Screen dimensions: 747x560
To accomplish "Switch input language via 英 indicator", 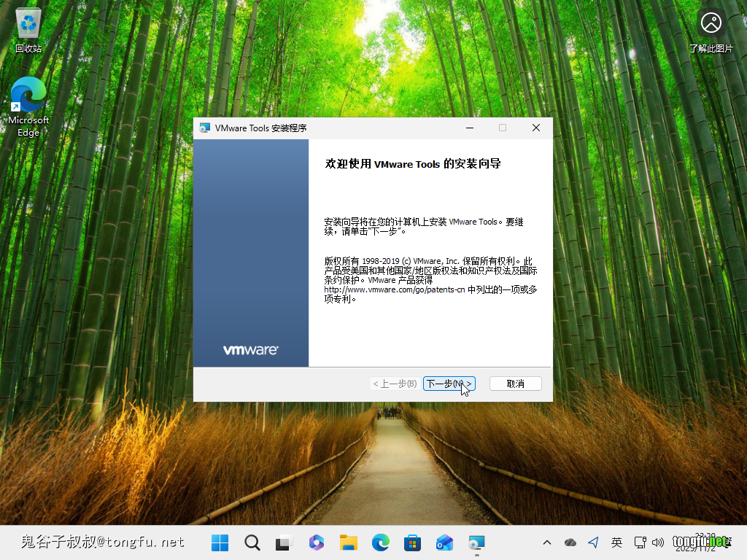I will tap(616, 542).
